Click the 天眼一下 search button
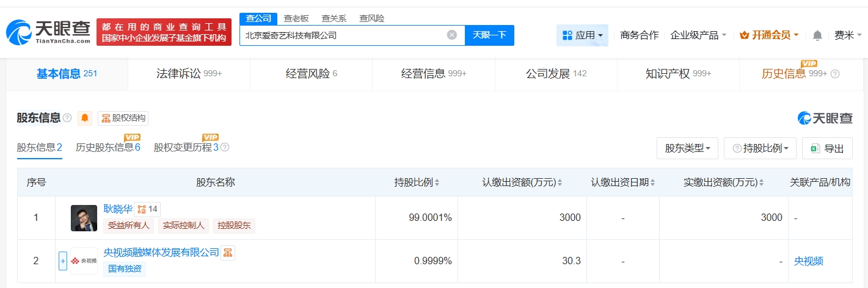Screen dimensions: 868x288 pyautogui.click(x=489, y=35)
